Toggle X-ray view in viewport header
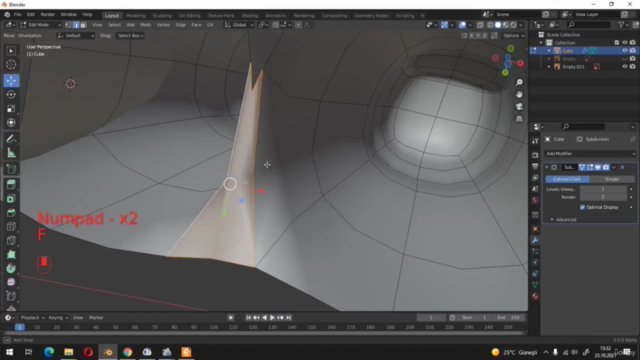The width and height of the screenshot is (640, 360). (480, 25)
